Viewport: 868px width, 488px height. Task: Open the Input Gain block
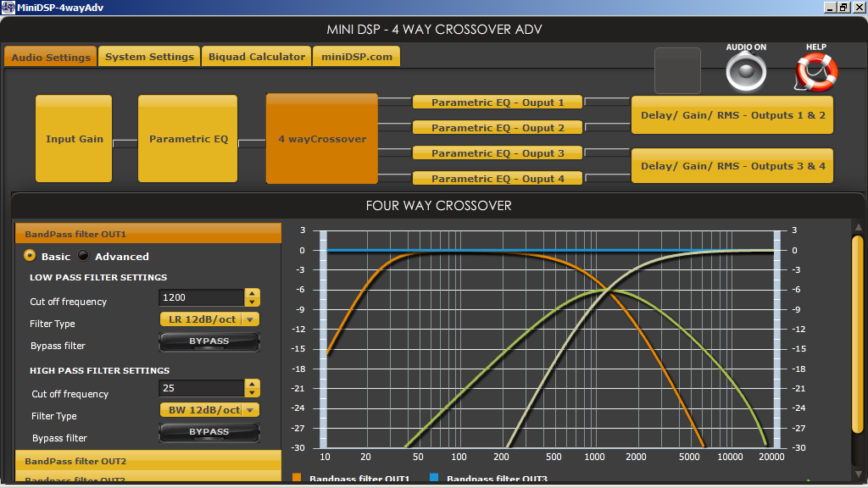click(x=75, y=139)
